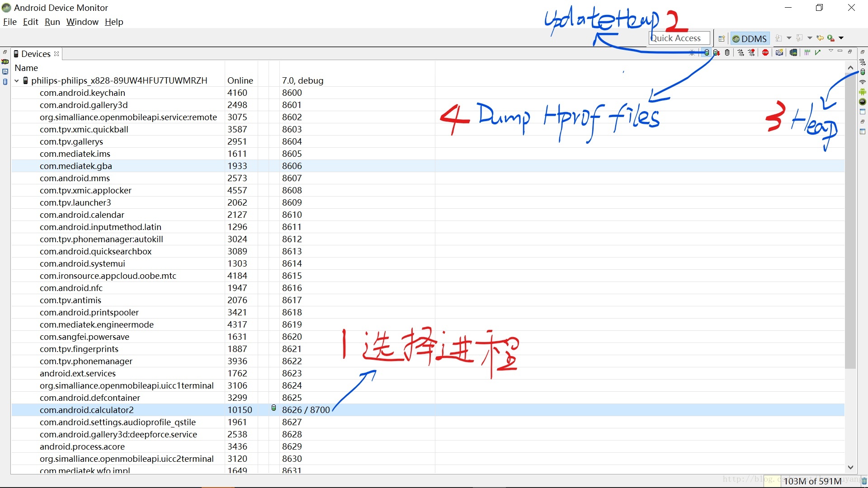The height and width of the screenshot is (488, 868).
Task: Click the Cause GC trash icon
Action: coord(727,52)
